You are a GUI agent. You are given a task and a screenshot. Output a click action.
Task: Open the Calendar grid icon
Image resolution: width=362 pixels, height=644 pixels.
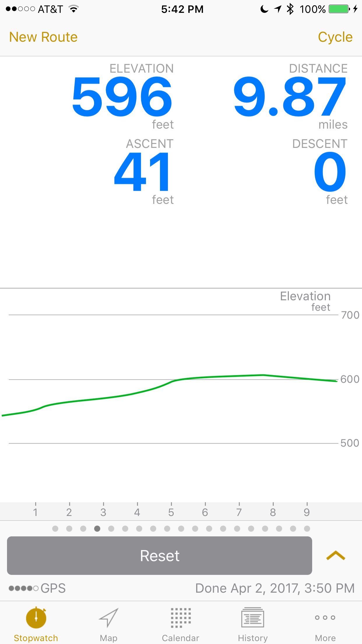(x=181, y=617)
